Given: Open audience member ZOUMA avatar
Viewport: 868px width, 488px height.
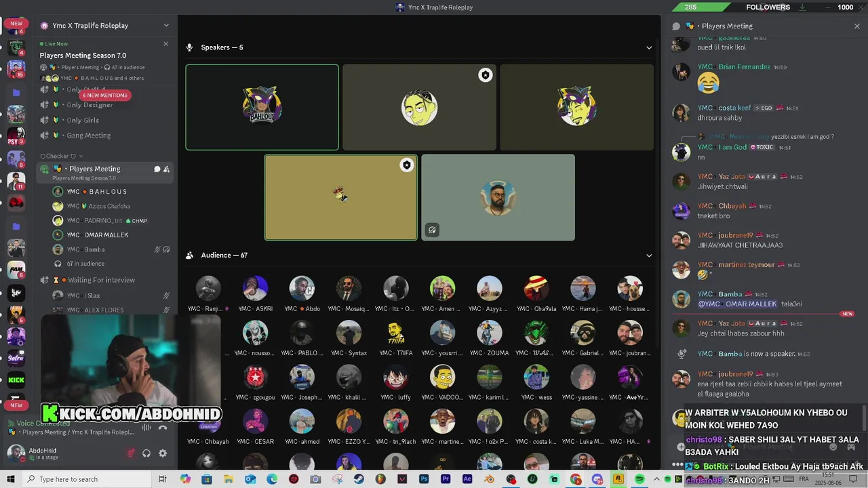Looking at the screenshot, I should point(489,333).
